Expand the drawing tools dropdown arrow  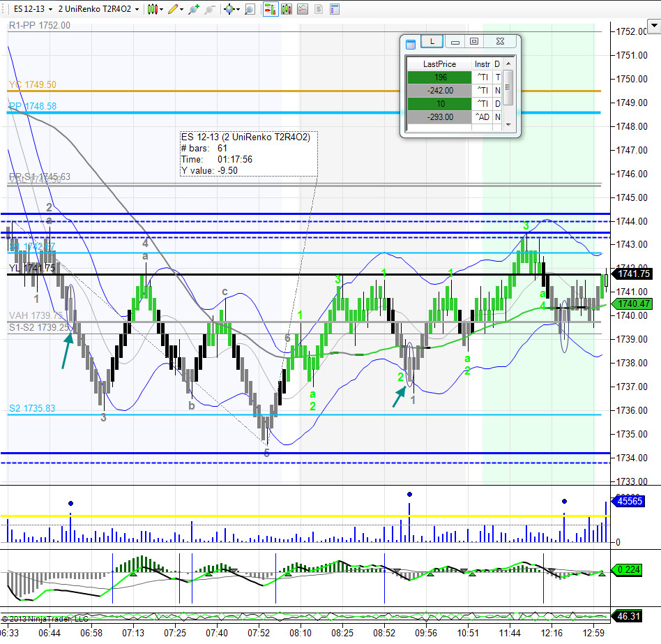[182, 9]
